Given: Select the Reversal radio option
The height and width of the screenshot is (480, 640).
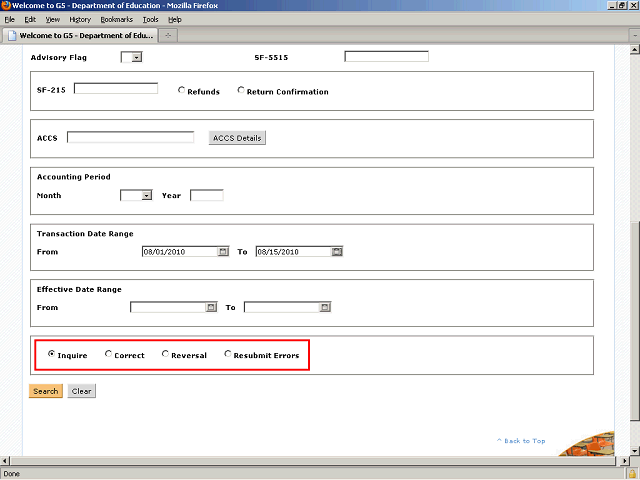Looking at the screenshot, I should [165, 354].
